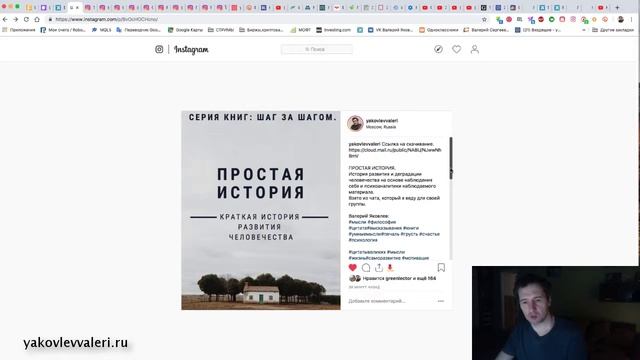The width and height of the screenshot is (640, 360).
Task: Open the Переводчик Google bookmark
Action: click(x=139, y=30)
